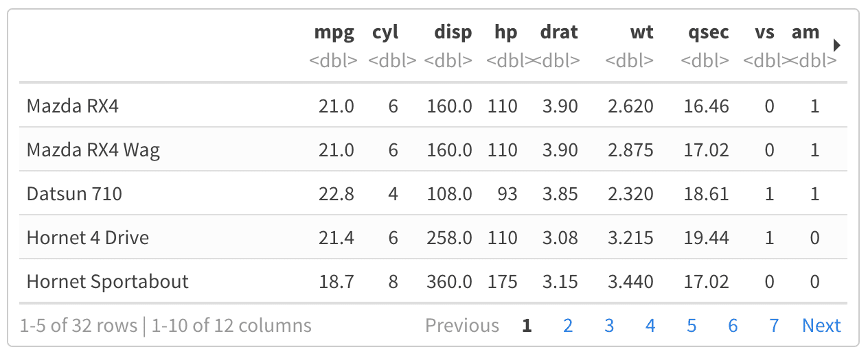
Task: Click the Hornet 4 Drive row name
Action: coord(88,238)
